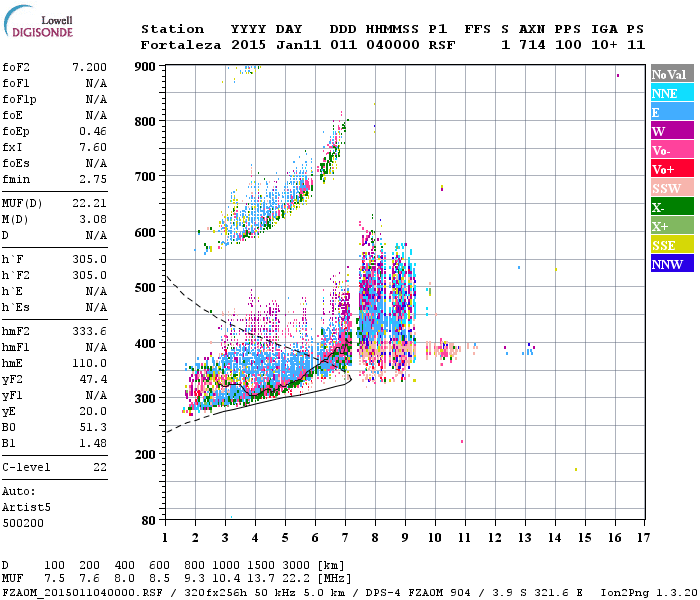Select the X- dark green legend swatch

click(672, 207)
